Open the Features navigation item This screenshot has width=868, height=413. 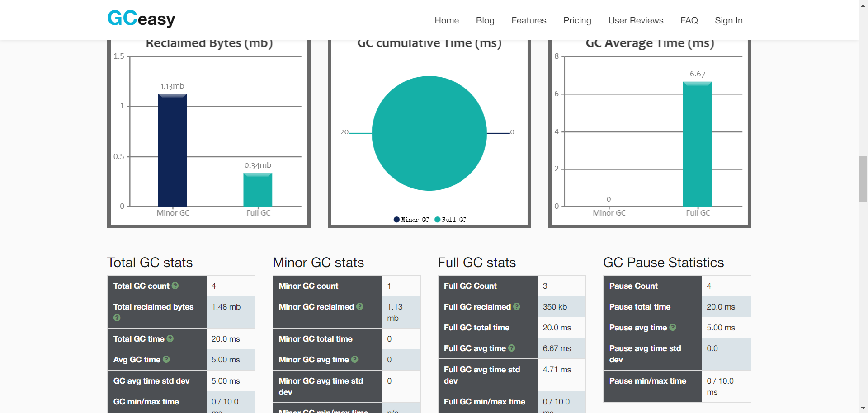click(x=529, y=20)
